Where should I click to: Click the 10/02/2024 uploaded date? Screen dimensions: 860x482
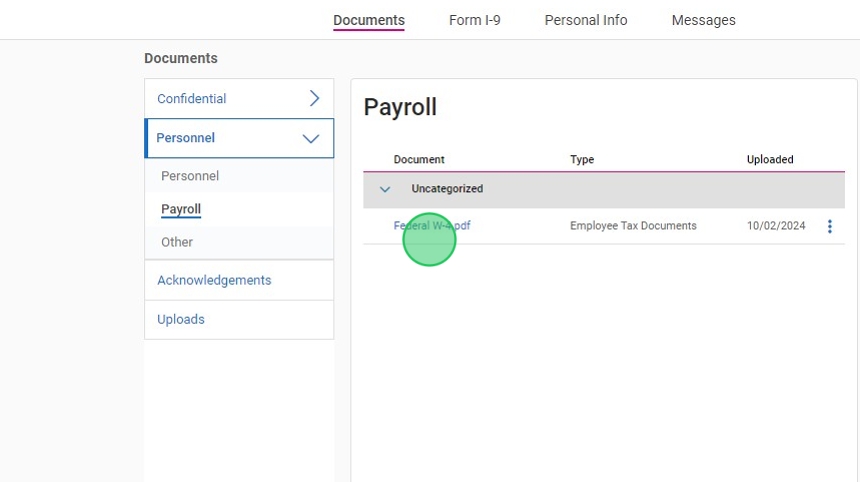776,226
